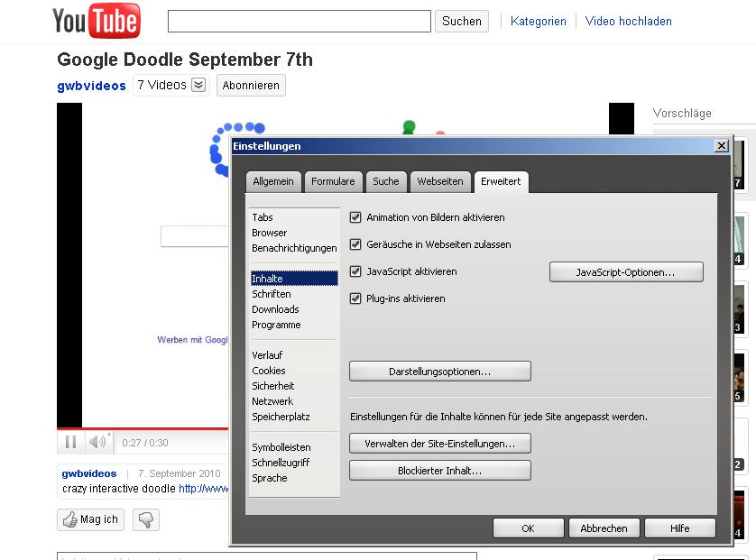Open gwbvideos link in video description
The image size is (756, 560).
pos(89,473)
